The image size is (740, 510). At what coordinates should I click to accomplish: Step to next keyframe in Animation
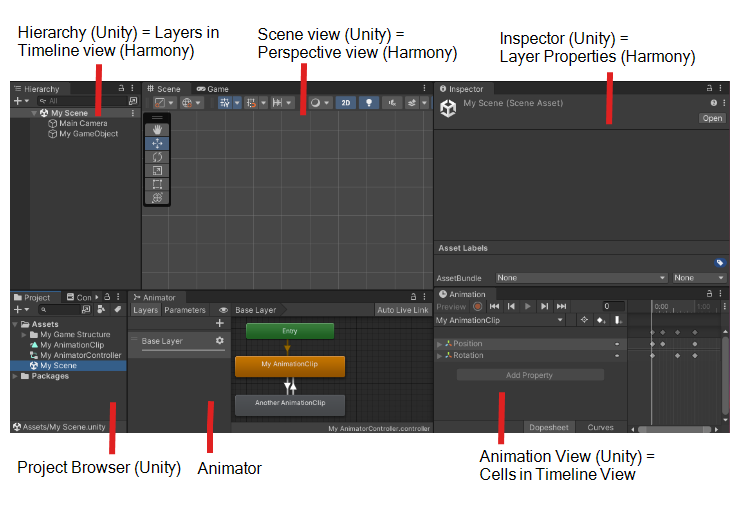[x=545, y=306]
